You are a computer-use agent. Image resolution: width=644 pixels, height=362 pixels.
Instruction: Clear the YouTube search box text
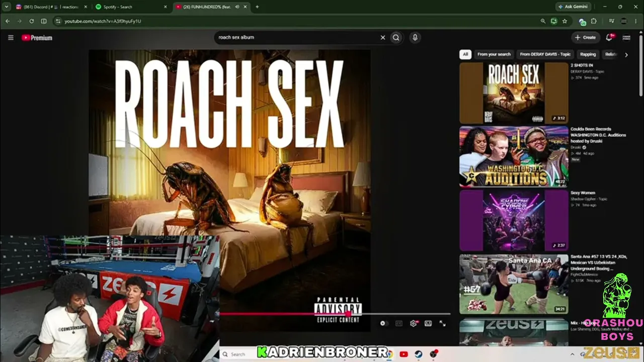[x=382, y=37]
